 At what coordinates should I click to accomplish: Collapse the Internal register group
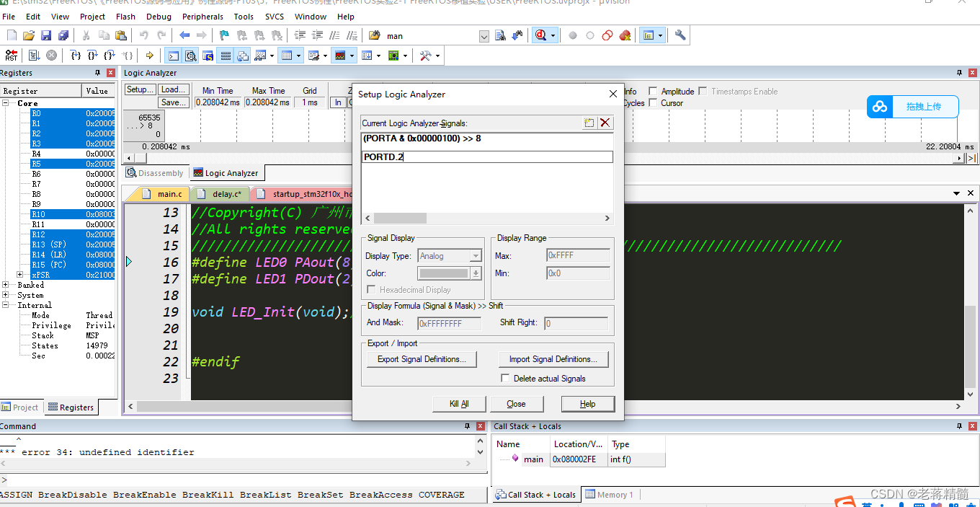6,305
